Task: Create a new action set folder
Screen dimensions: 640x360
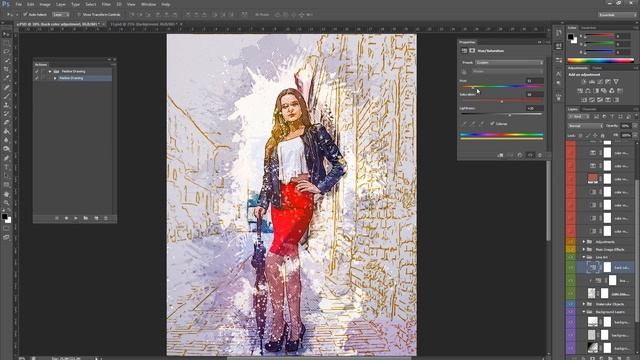Action: click(x=86, y=218)
